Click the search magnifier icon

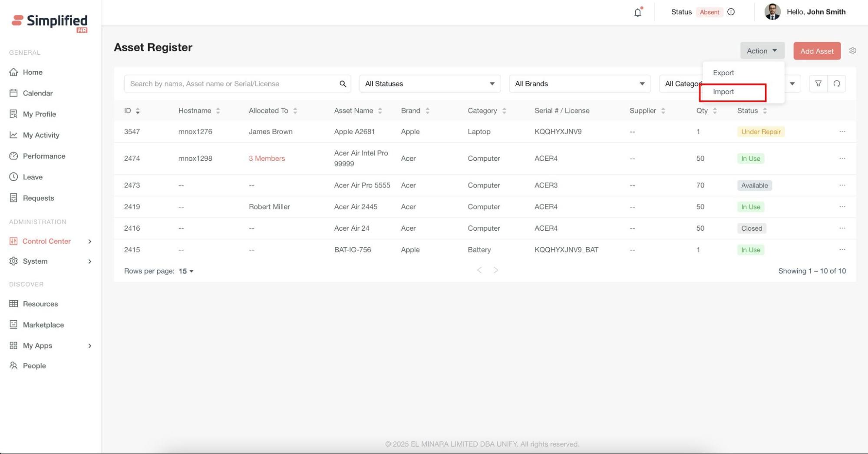click(343, 84)
